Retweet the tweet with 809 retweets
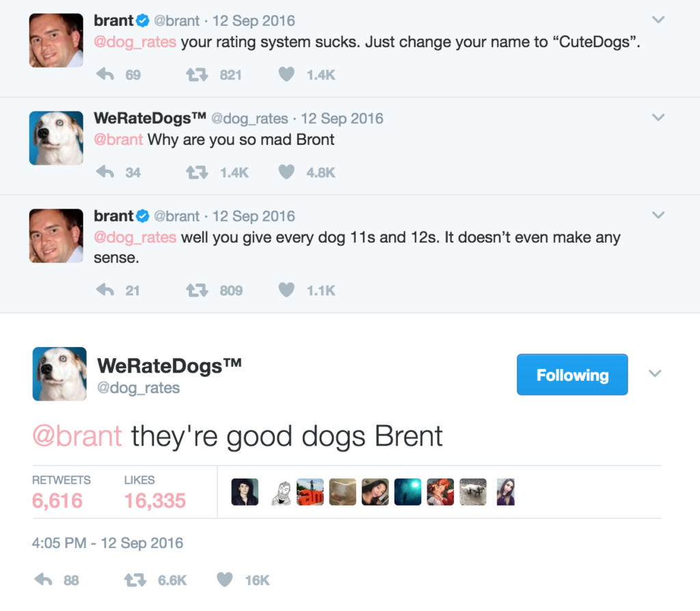700x611 pixels. pyautogui.click(x=197, y=290)
